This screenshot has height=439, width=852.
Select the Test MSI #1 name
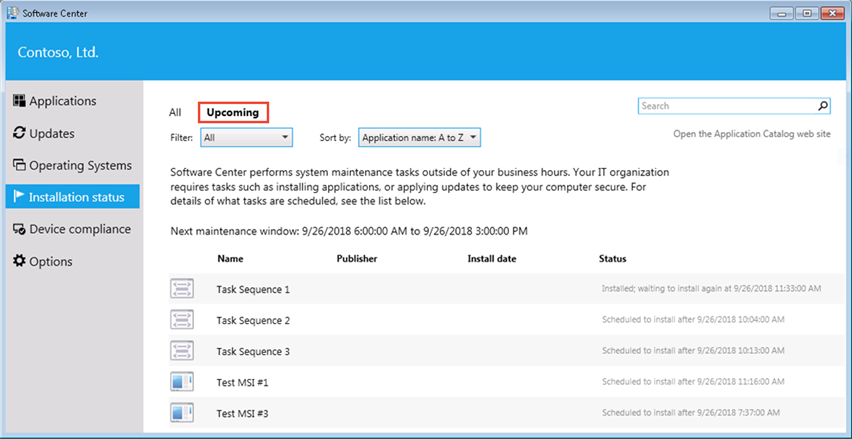click(x=242, y=382)
